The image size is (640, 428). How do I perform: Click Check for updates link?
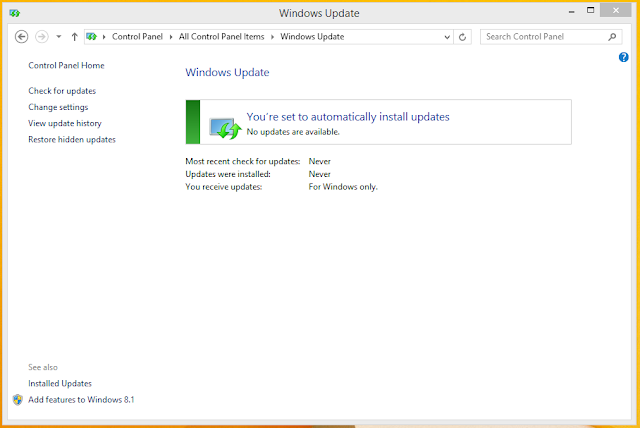62,91
